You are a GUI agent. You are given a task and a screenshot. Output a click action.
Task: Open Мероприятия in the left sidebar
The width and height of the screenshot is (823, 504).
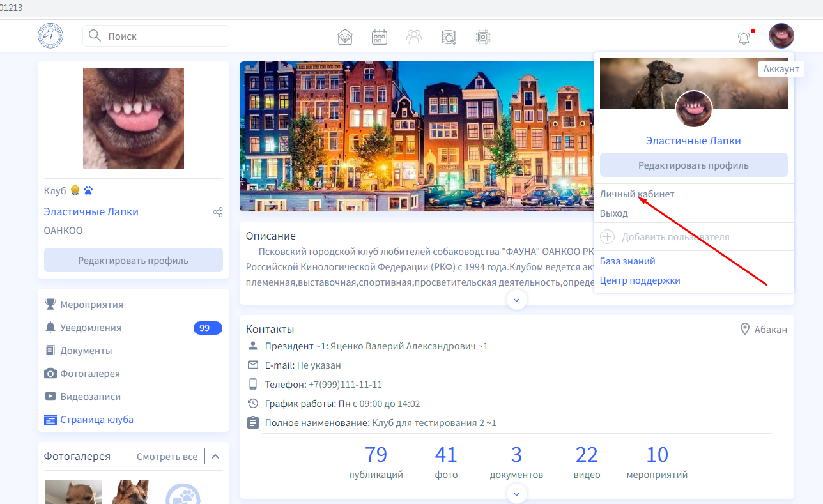click(91, 305)
